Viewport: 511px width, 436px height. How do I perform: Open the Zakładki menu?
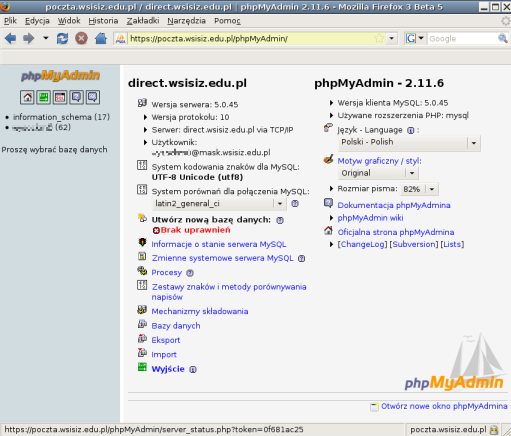click(x=143, y=21)
